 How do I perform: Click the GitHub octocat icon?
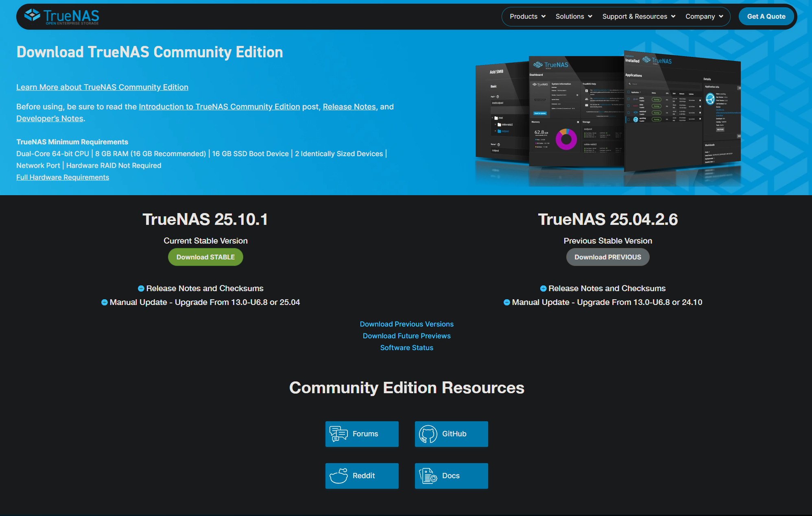click(x=428, y=434)
